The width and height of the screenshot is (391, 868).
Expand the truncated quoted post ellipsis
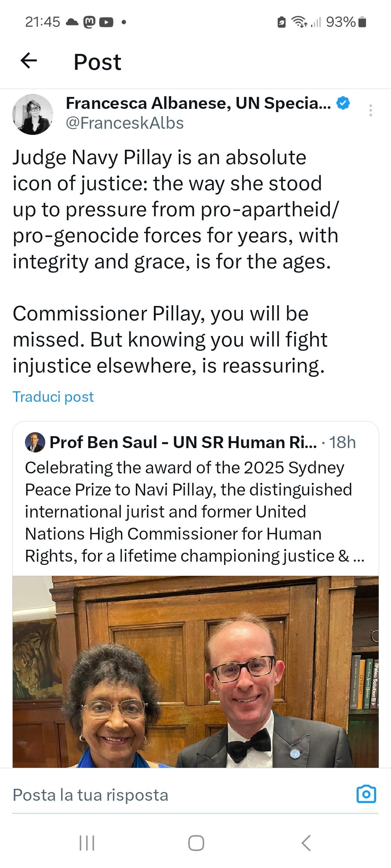[x=358, y=557]
